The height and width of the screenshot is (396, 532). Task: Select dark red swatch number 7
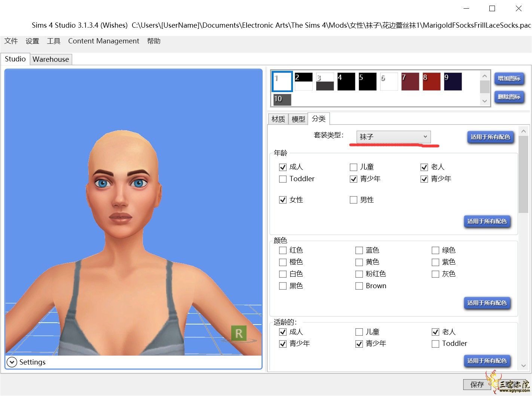pos(410,82)
